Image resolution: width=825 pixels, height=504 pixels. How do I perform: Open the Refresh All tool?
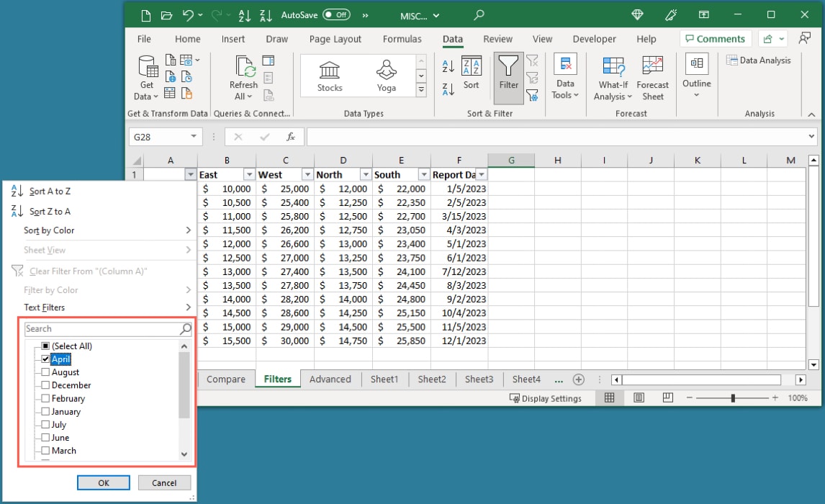(x=243, y=76)
